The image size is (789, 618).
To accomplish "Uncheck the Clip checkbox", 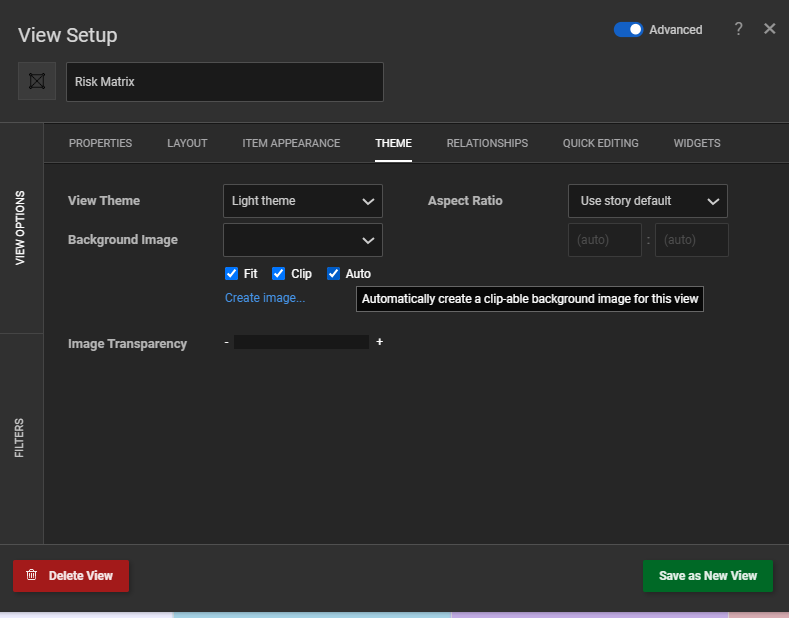I will click(x=278, y=273).
